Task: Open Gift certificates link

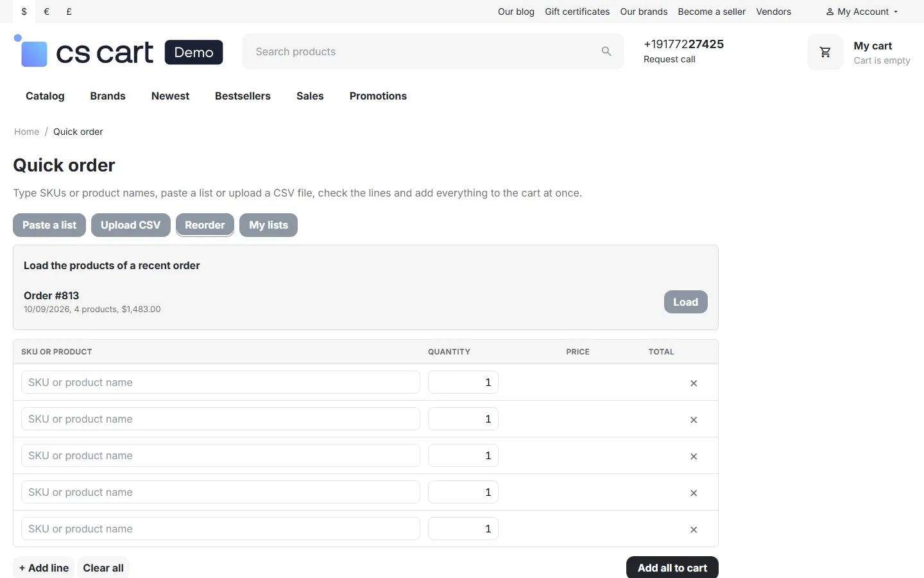Action: pos(577,12)
